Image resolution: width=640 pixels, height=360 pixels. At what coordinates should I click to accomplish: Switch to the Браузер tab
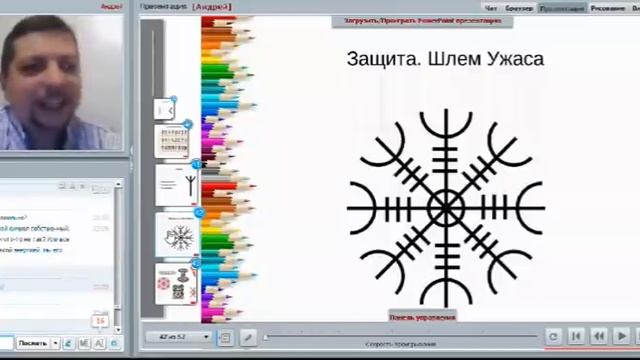(519, 8)
